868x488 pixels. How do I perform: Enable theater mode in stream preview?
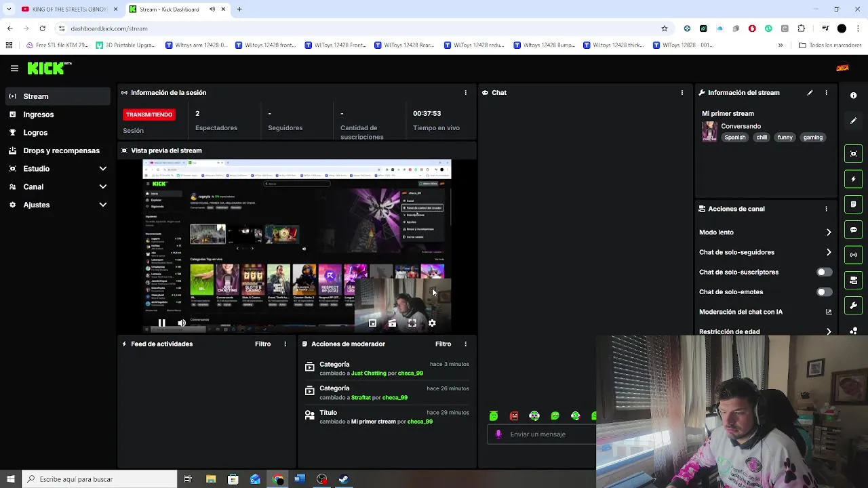392,323
